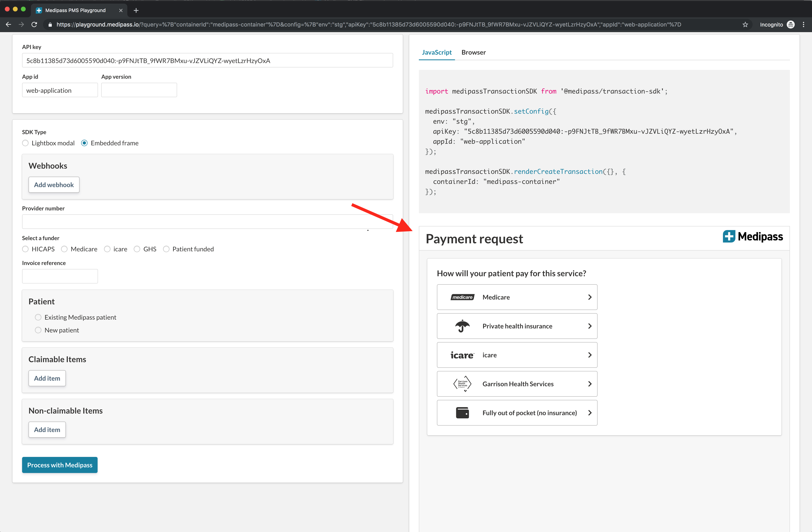
Task: Open Fully out of pocket chevron
Action: [x=590, y=413]
